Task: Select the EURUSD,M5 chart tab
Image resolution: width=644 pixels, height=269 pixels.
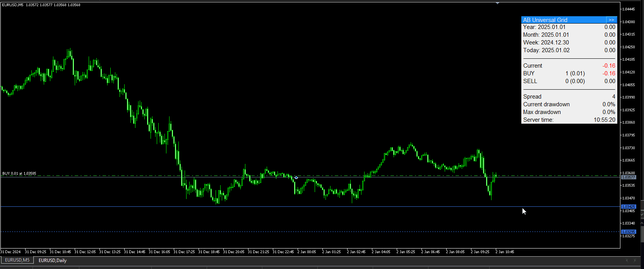Action: (17, 260)
